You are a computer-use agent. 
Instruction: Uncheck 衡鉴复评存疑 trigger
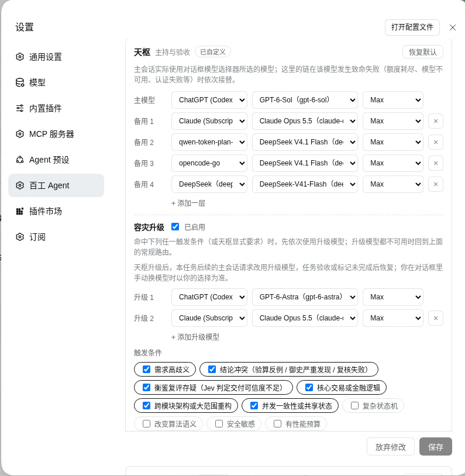(146, 388)
